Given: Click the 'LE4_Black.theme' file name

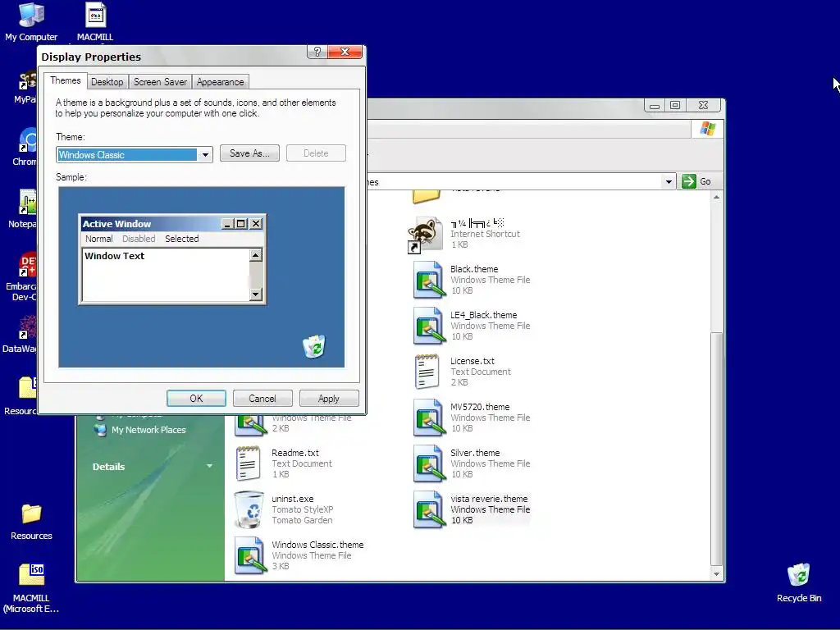Looking at the screenshot, I should tap(484, 315).
